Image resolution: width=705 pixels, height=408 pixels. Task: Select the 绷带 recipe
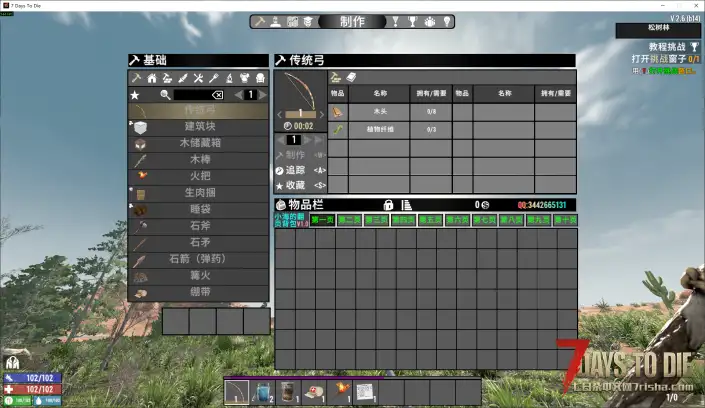(x=198, y=292)
